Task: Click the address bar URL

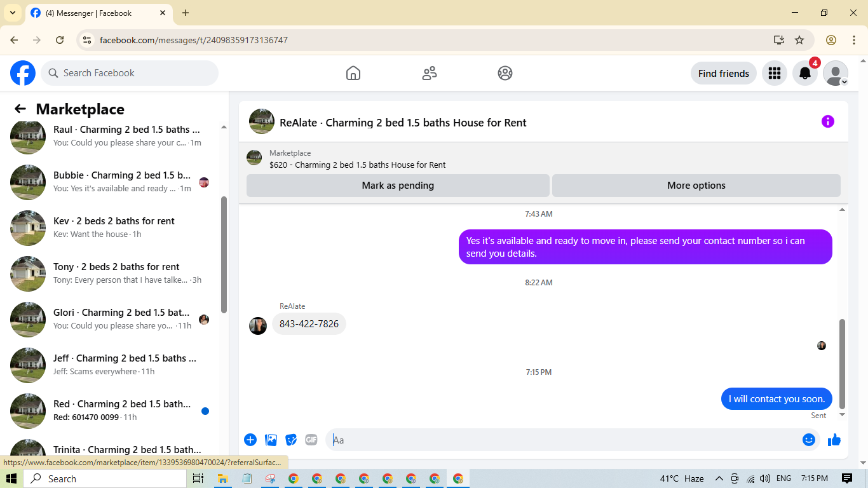Action: (x=194, y=40)
